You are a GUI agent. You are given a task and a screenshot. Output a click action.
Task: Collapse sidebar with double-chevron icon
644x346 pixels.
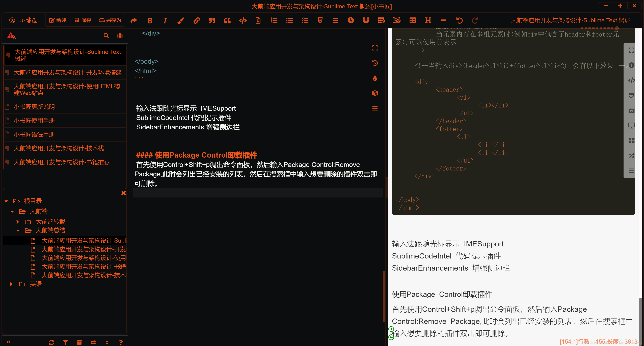pyautogui.click(x=8, y=342)
